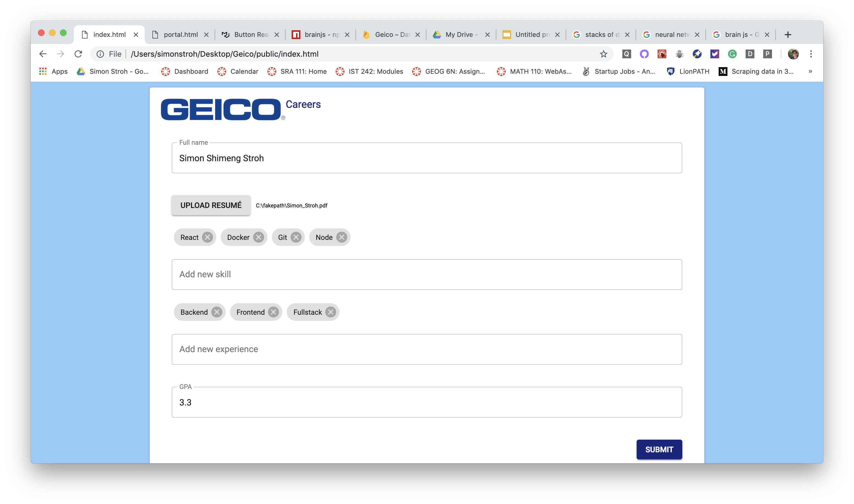
Task: Remove the Frontend experience tag
Action: pos(273,312)
